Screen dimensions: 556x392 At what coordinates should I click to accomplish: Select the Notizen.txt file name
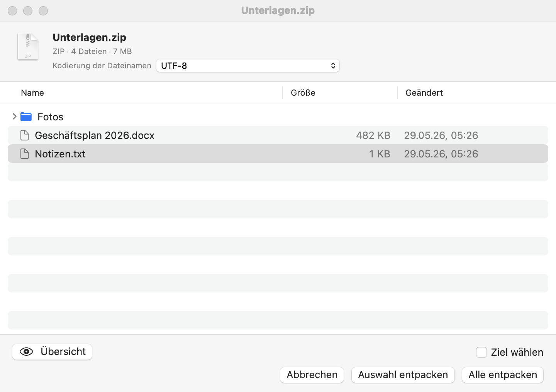[x=60, y=154]
